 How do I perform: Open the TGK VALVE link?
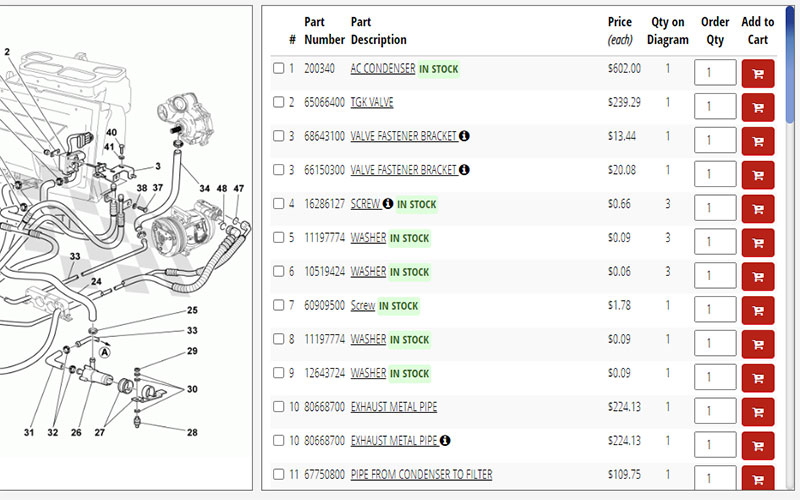pyautogui.click(x=372, y=102)
